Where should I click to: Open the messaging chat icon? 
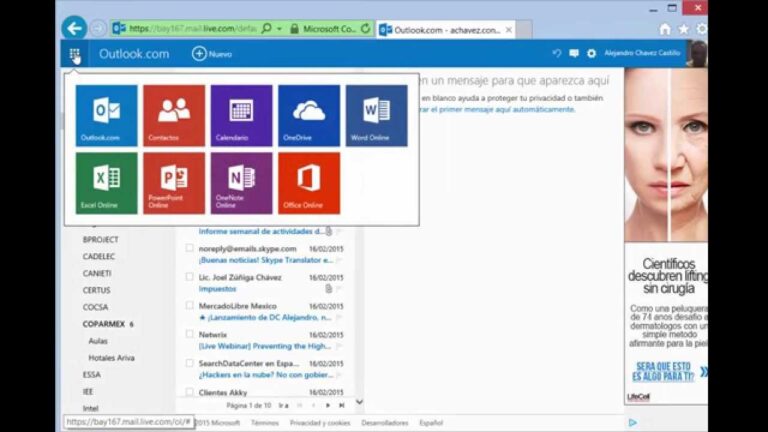click(x=574, y=53)
